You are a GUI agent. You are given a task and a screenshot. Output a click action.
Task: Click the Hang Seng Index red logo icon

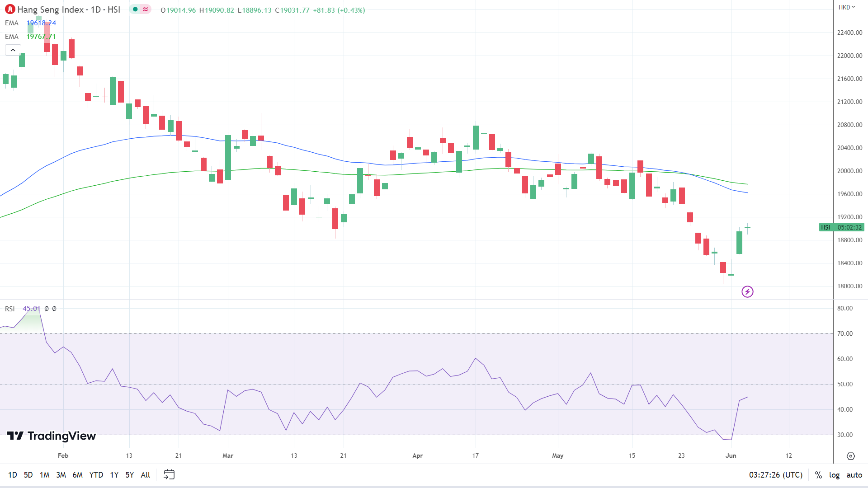(x=10, y=9)
